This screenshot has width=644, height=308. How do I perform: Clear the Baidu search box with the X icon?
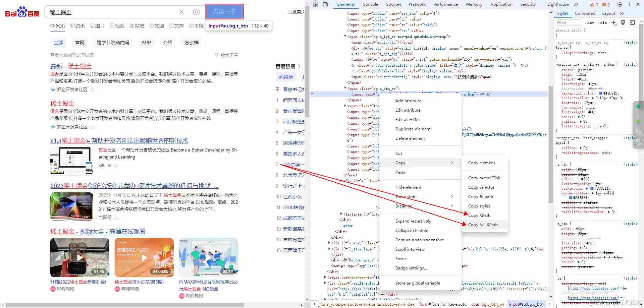pos(181,12)
